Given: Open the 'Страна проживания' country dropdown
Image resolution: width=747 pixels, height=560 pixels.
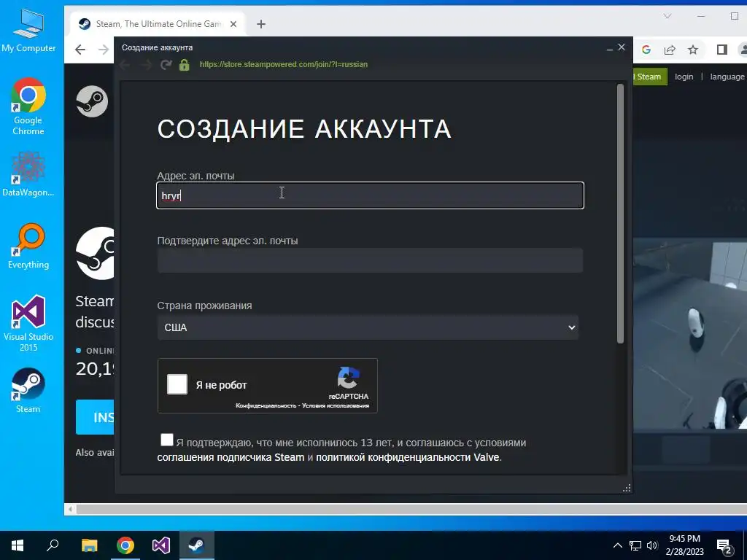Looking at the screenshot, I should point(368,327).
